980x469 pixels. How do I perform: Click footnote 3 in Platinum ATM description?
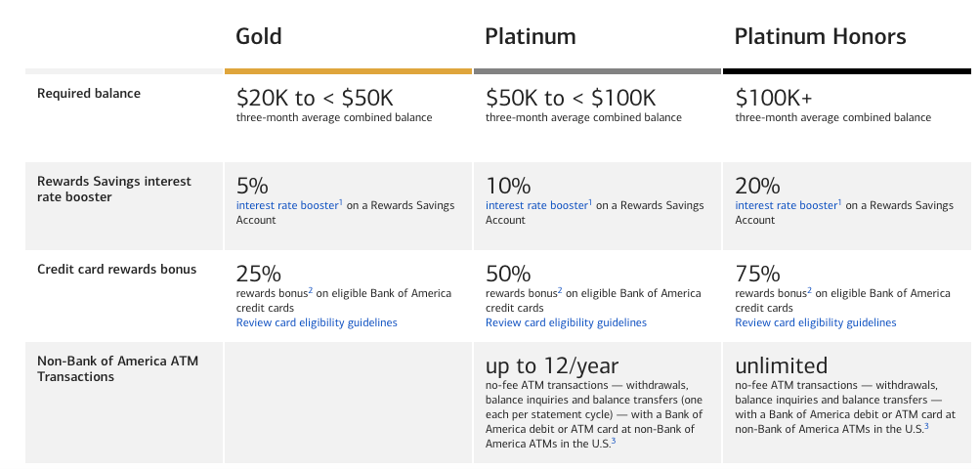[x=613, y=441]
